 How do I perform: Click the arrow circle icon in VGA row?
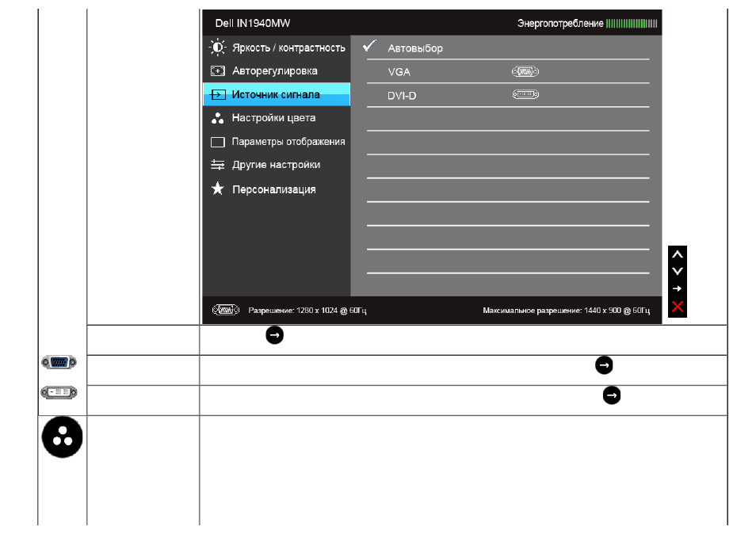click(x=604, y=365)
